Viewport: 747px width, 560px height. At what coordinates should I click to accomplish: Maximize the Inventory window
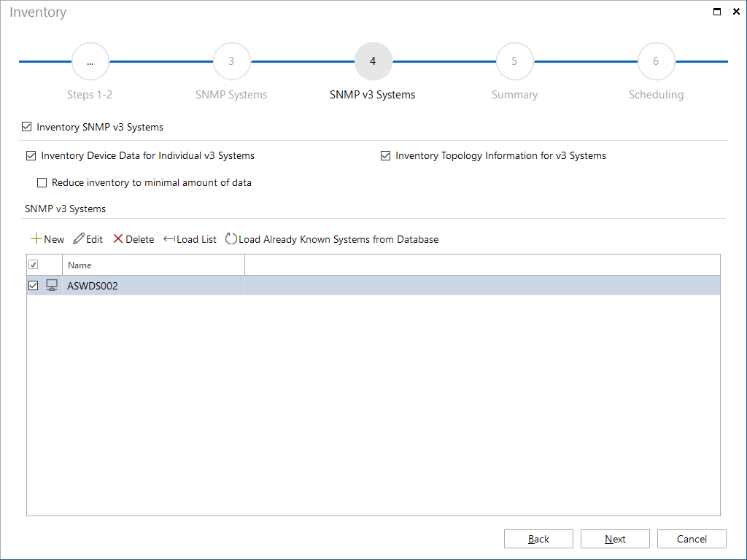[717, 12]
